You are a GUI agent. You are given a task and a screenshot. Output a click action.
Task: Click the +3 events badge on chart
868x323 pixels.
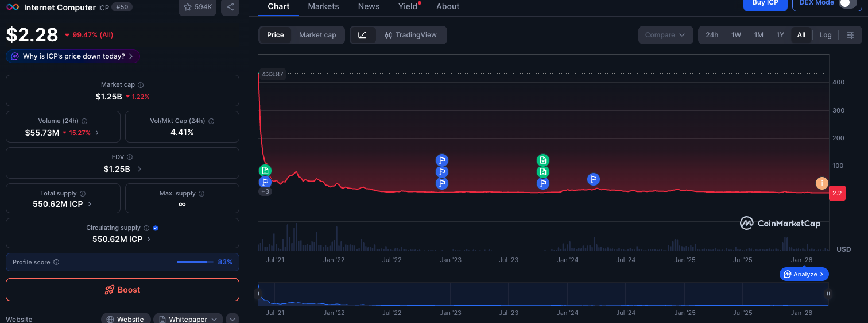pyautogui.click(x=265, y=191)
